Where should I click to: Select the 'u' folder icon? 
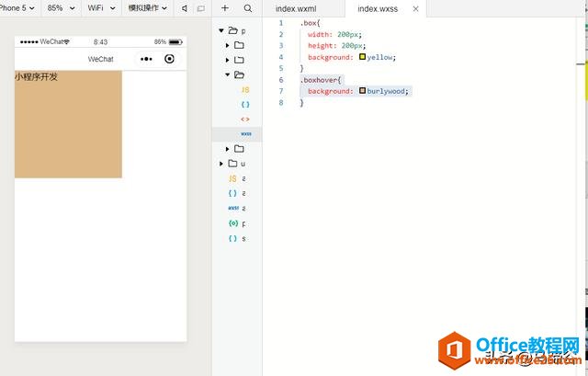point(232,164)
